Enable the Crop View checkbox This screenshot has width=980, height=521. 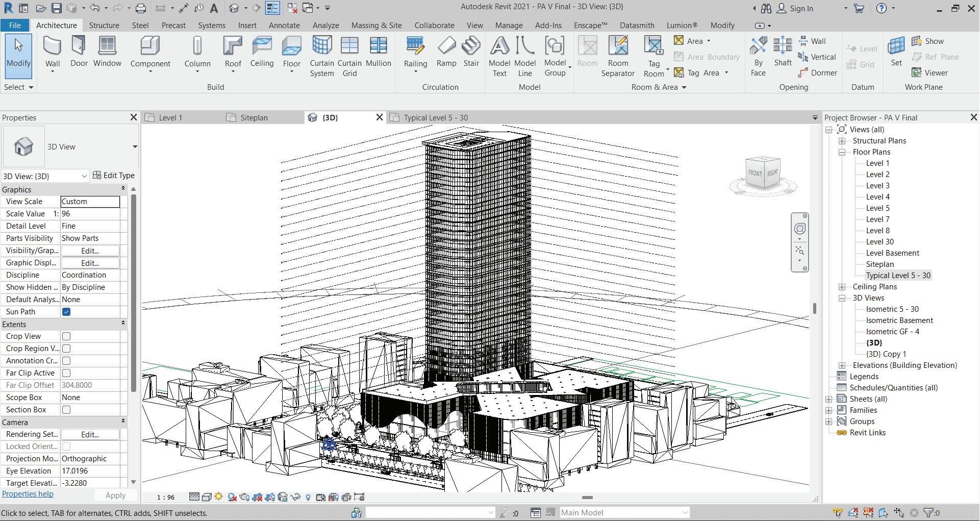point(66,336)
